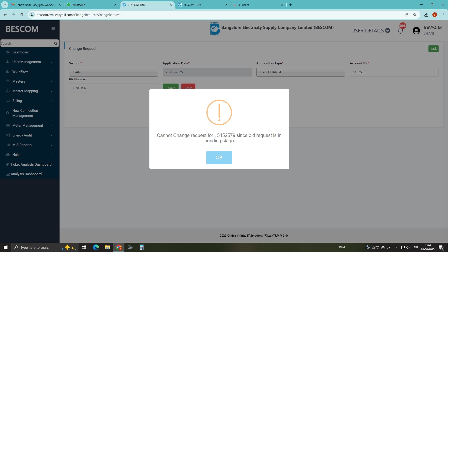
Task: Open the user profile avatar icon
Action: pos(416,31)
